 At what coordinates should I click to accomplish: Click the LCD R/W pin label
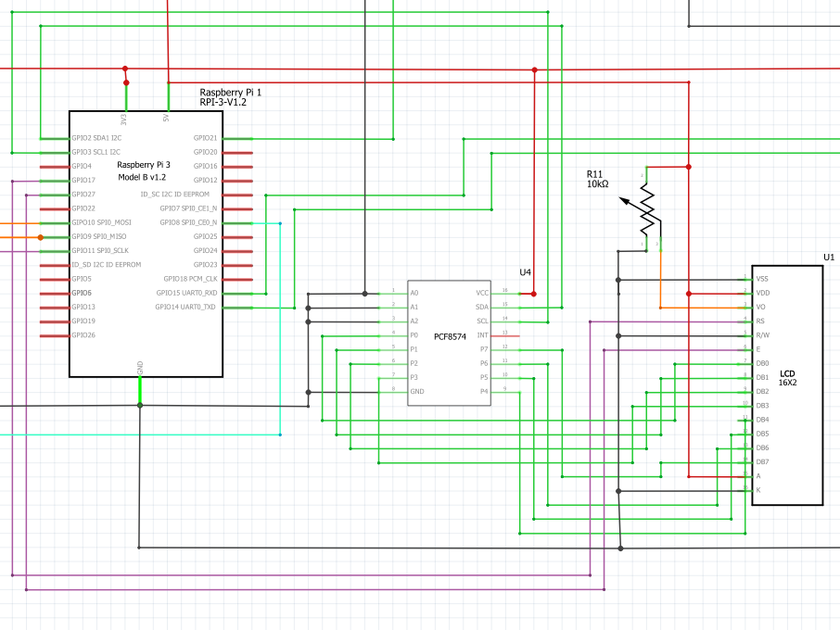pos(763,335)
